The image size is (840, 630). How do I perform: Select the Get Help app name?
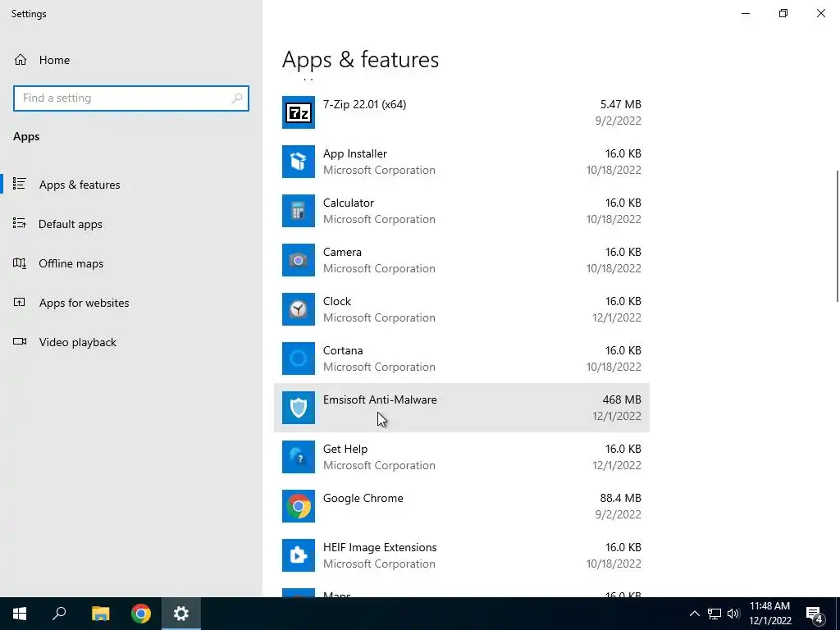[345, 450]
